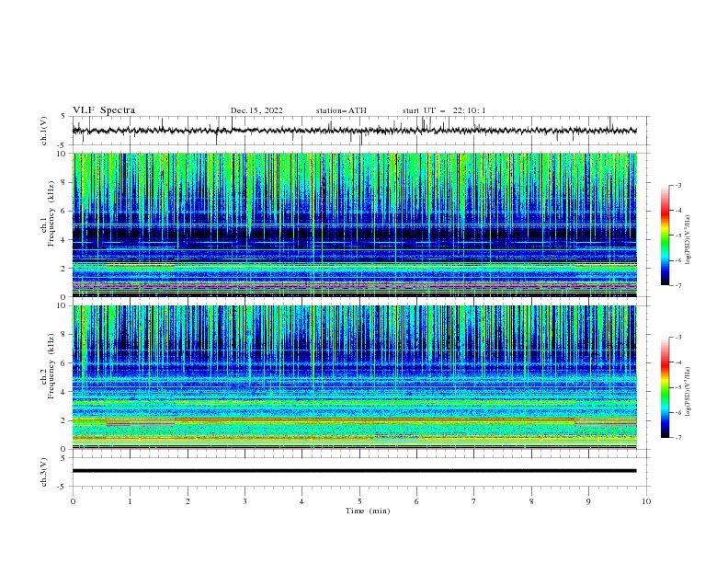Click inside the ch.2 spectrogram panel
Image resolution: width=728 pixels, height=563 pixels.
(x=354, y=377)
